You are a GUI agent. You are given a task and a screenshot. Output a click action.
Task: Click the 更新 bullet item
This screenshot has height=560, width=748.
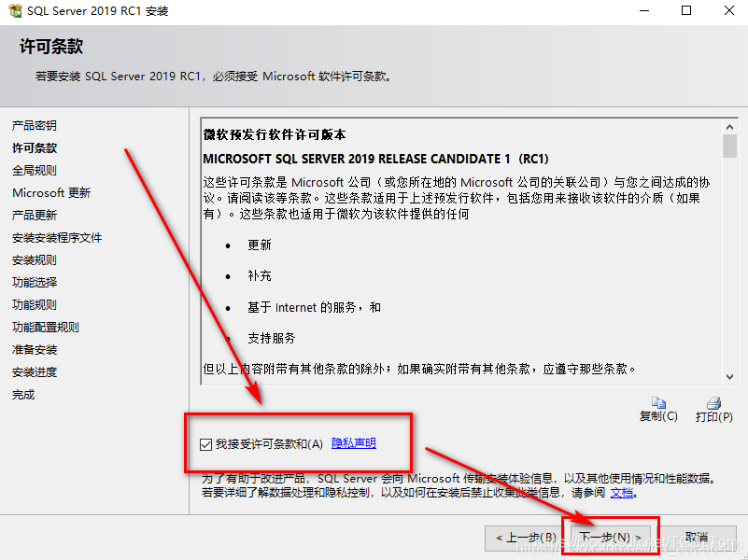[259, 245]
